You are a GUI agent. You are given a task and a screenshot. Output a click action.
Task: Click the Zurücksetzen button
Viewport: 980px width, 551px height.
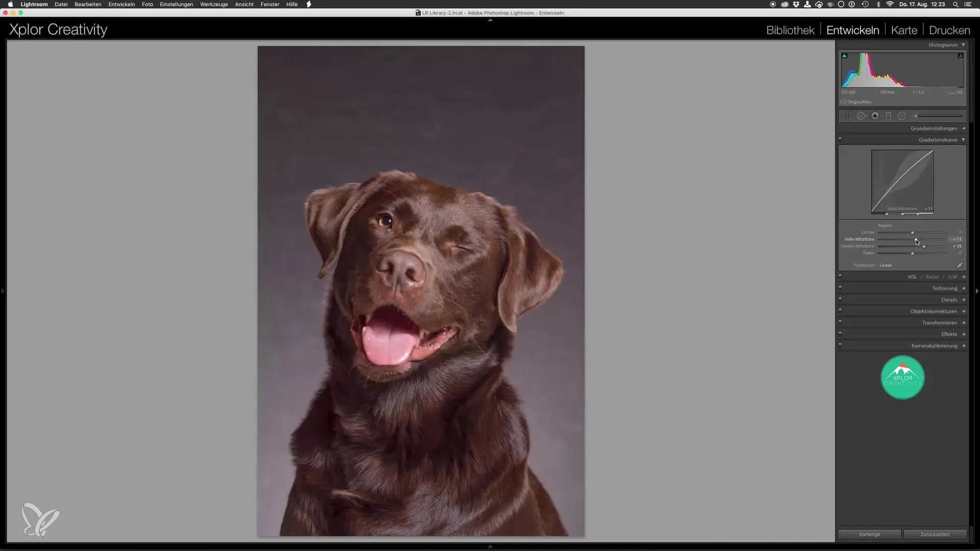935,534
